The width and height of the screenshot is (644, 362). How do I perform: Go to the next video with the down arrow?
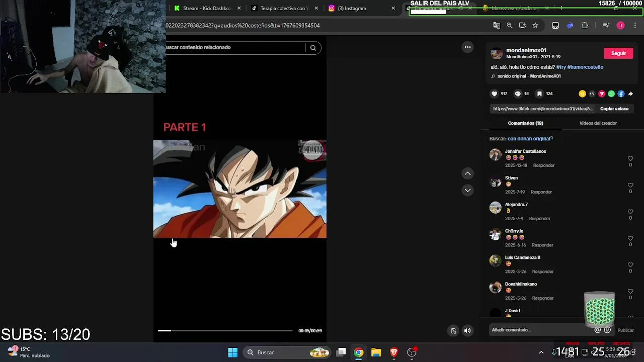pyautogui.click(x=467, y=190)
